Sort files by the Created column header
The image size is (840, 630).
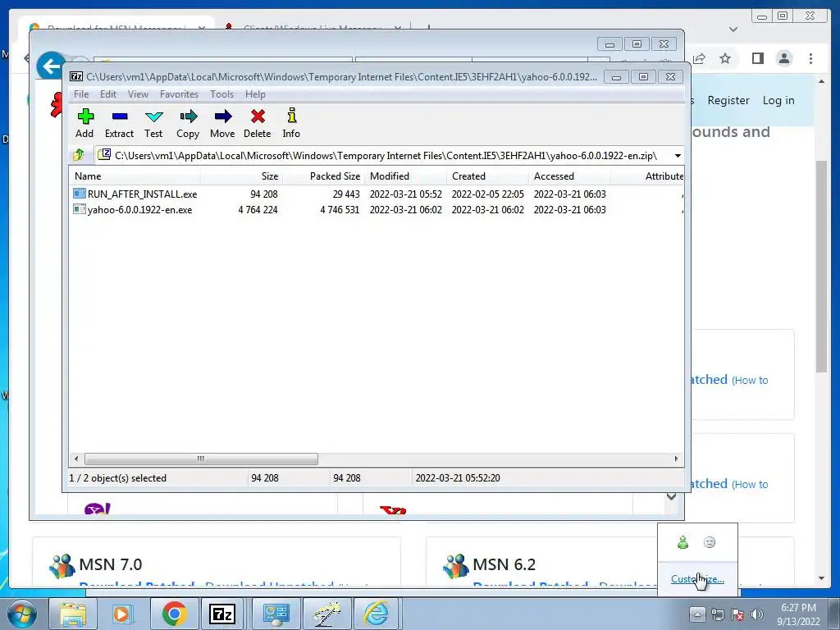[x=487, y=176]
